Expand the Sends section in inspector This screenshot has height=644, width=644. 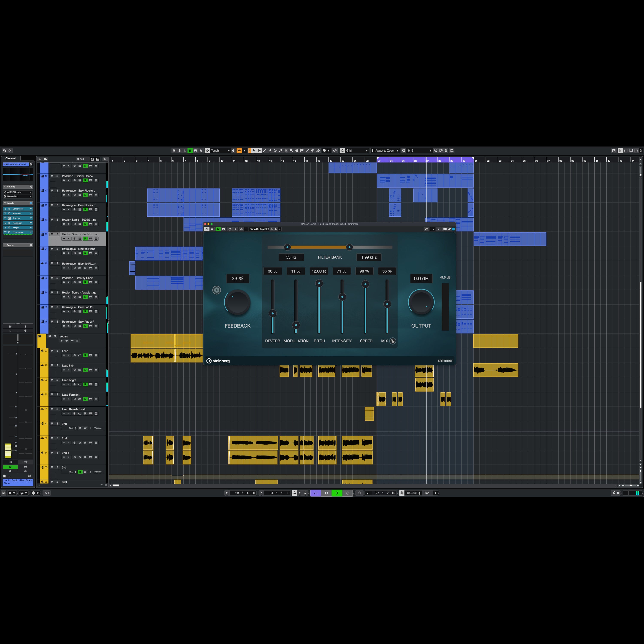click(18, 245)
